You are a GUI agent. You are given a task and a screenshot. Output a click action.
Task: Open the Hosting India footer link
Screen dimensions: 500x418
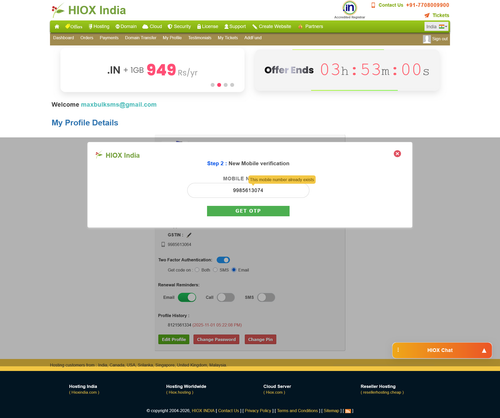[83, 387]
